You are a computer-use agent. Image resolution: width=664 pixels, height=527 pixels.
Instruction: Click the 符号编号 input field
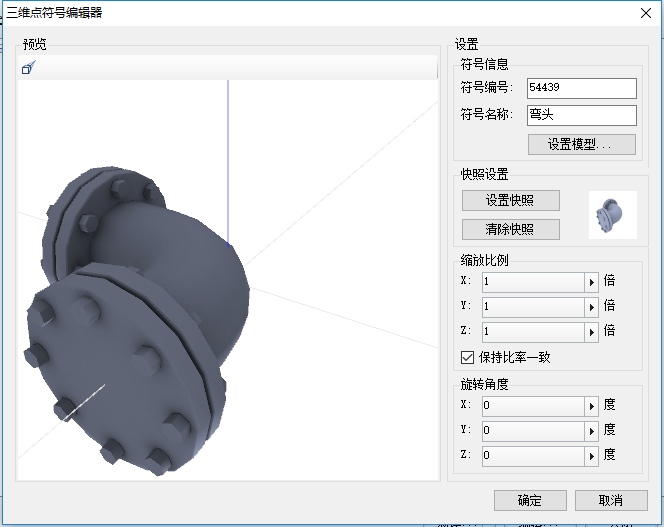tap(581, 88)
